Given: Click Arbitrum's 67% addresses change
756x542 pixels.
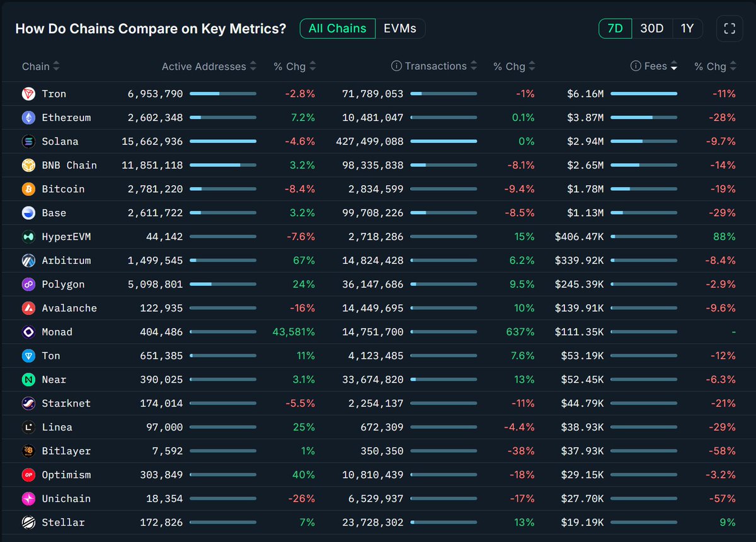Looking at the screenshot, I should 304,261.
